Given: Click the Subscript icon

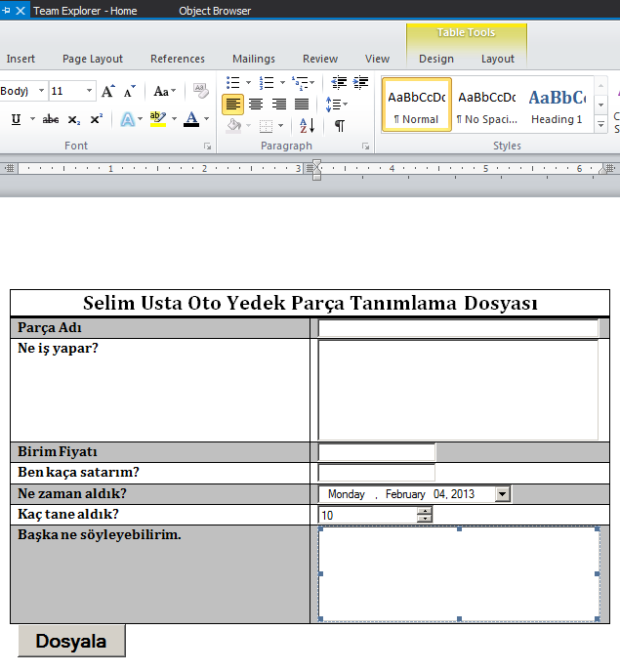Looking at the screenshot, I should coord(74,119).
